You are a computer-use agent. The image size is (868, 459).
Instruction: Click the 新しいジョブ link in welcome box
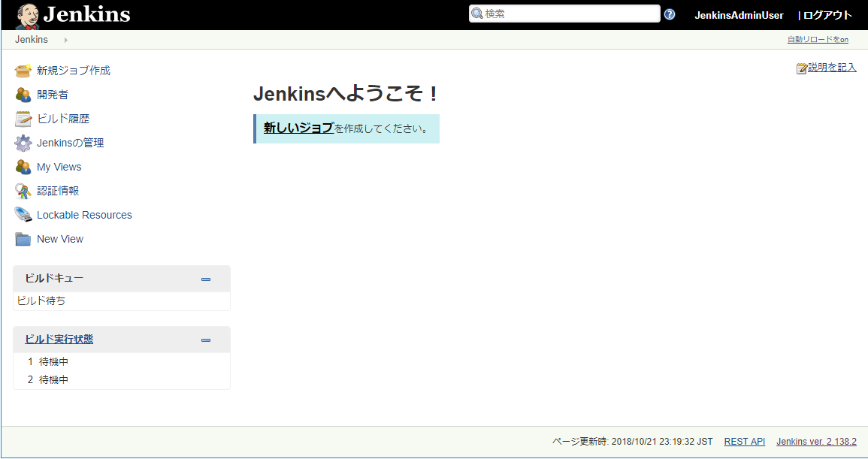point(299,128)
